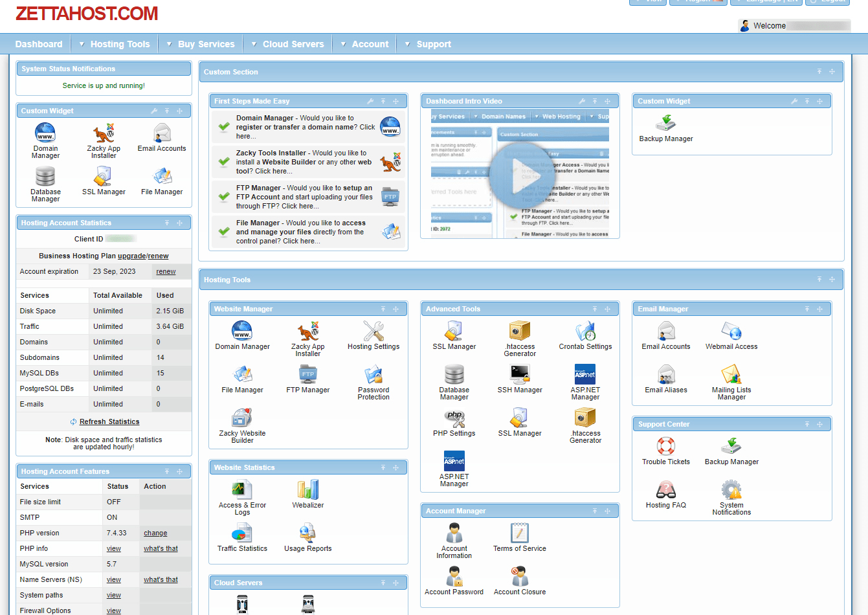This screenshot has width=868, height=615.
Task: Open Backup Manager in Support Center
Action: 731,451
